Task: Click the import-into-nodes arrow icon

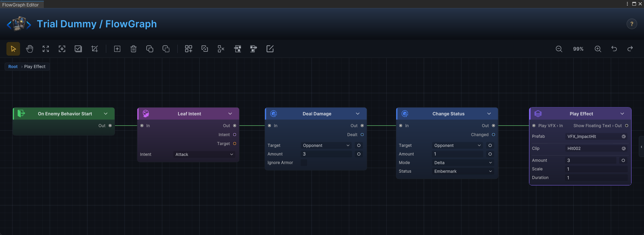Action: pyautogui.click(x=237, y=49)
